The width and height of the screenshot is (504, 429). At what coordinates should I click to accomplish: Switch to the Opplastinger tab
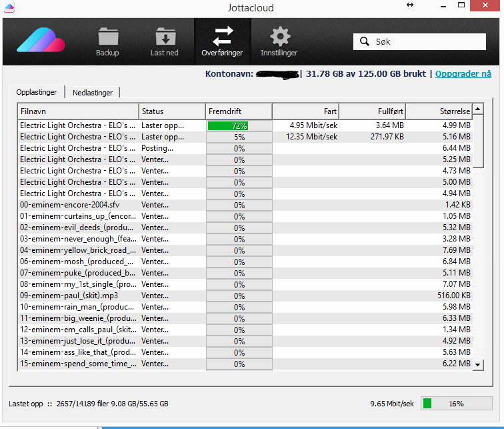click(36, 92)
